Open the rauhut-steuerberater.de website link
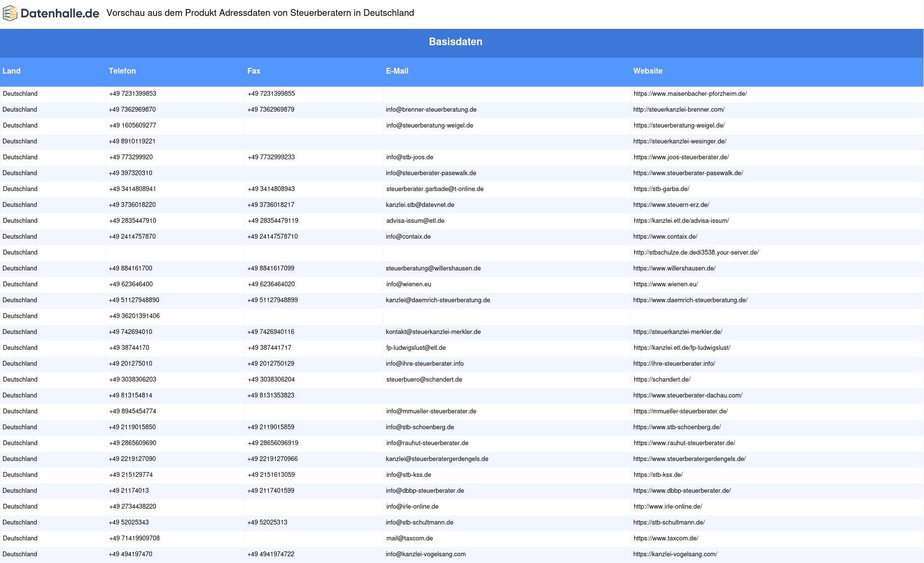Screen dimensions: 924x563 click(x=684, y=443)
